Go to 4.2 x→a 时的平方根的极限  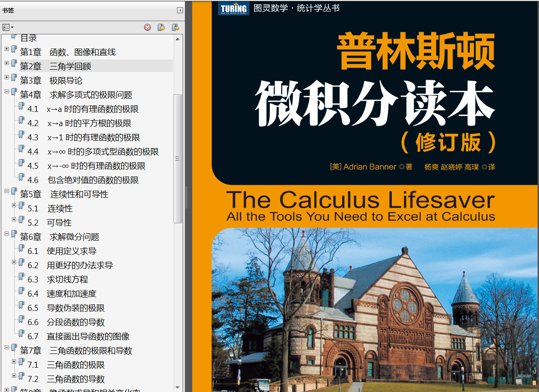[79, 123]
